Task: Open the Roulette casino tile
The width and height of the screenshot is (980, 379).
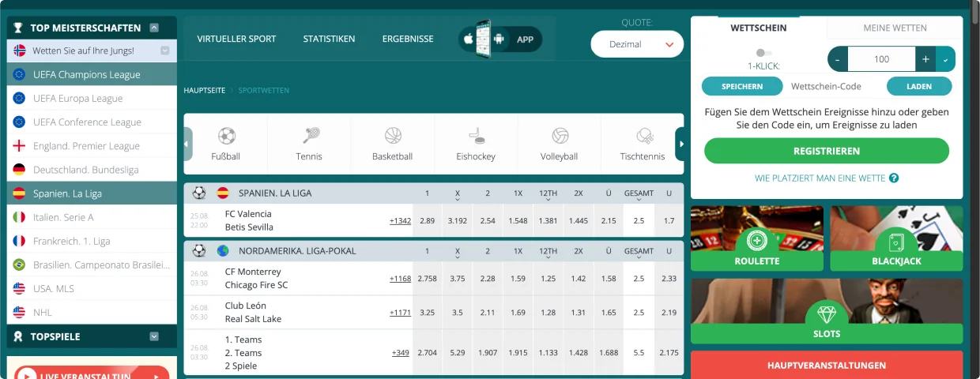Action: click(757, 238)
